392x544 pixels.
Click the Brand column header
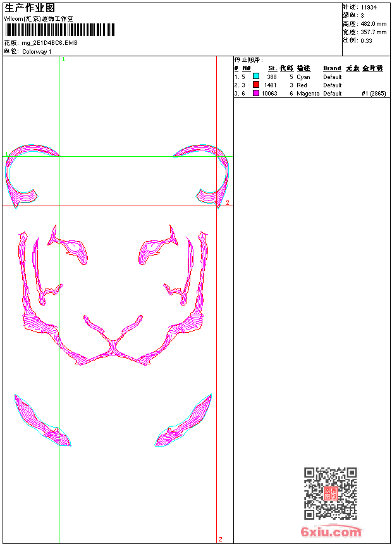332,68
